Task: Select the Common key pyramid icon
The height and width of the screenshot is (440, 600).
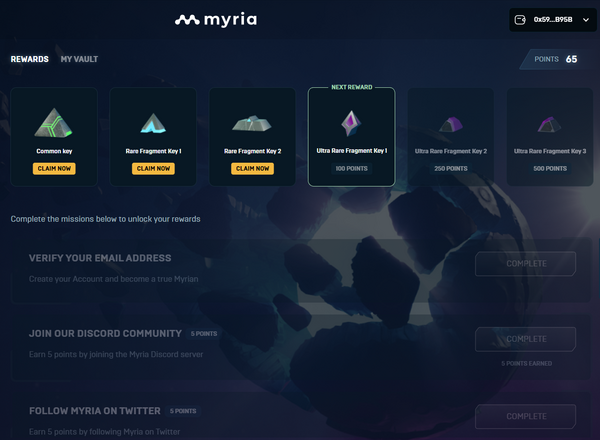Action: (54, 123)
